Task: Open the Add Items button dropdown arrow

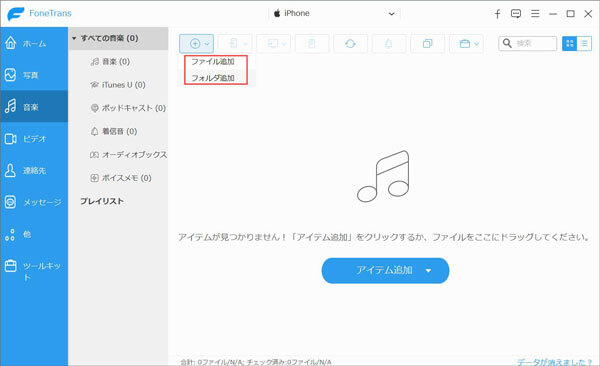Action: pos(428,271)
